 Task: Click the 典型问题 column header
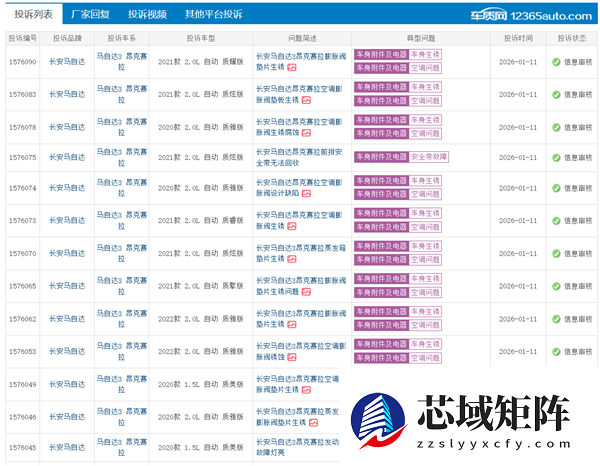click(421, 38)
